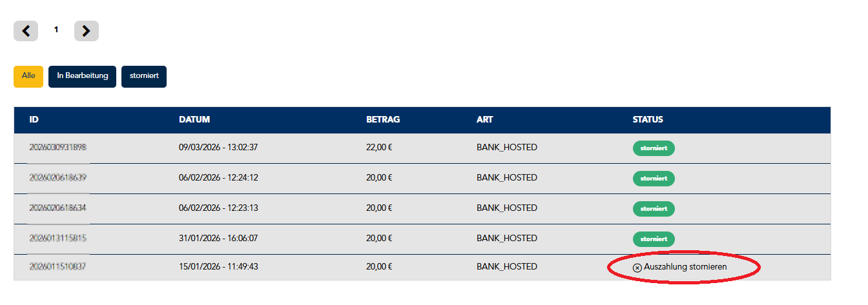Select the Alle filter
Viewport: 868px width, 305px height.
[x=28, y=76]
